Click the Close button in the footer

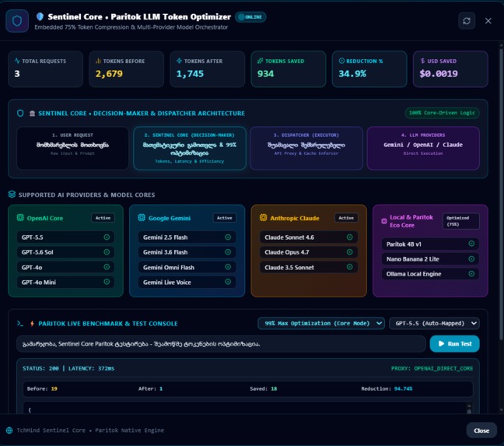point(481,430)
